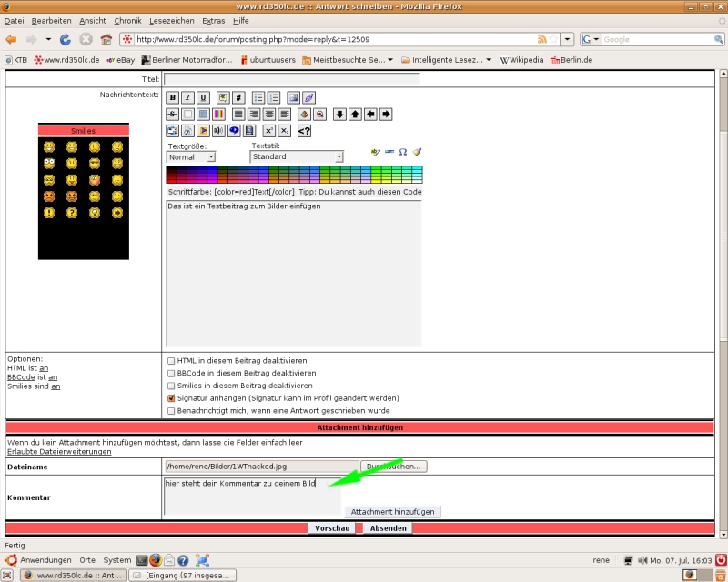Uncheck the 'Signatur anhängen' checkbox
The image size is (728, 582).
171,398
